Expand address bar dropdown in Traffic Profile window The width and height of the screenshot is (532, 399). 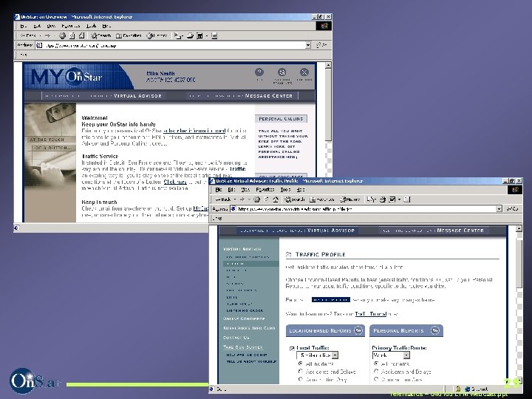tap(499, 209)
